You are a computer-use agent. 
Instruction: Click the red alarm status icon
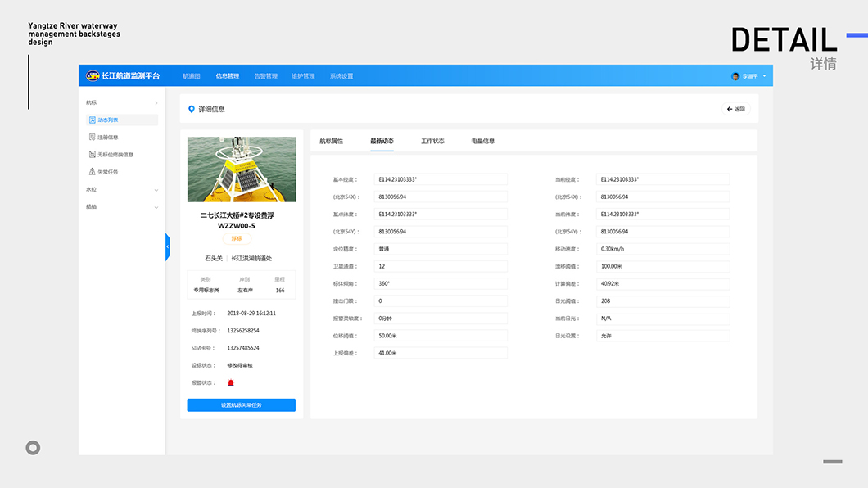tap(231, 383)
